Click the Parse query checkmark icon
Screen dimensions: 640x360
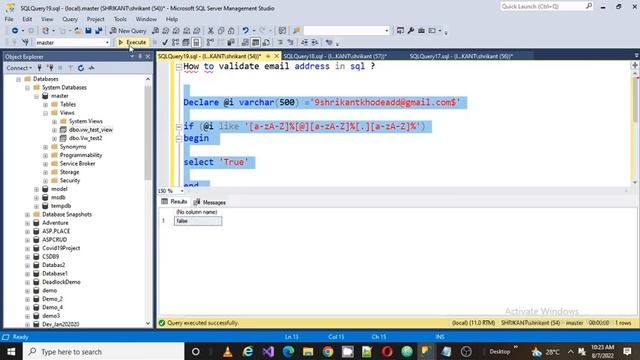coord(165,42)
